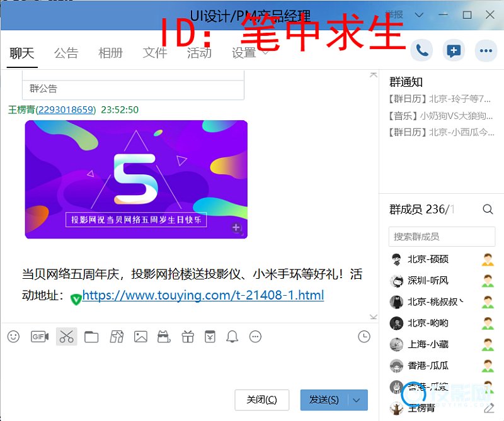Click the chat scroll-down arrow
Image resolution: width=504 pixels, height=421 pixels.
click(x=373, y=317)
